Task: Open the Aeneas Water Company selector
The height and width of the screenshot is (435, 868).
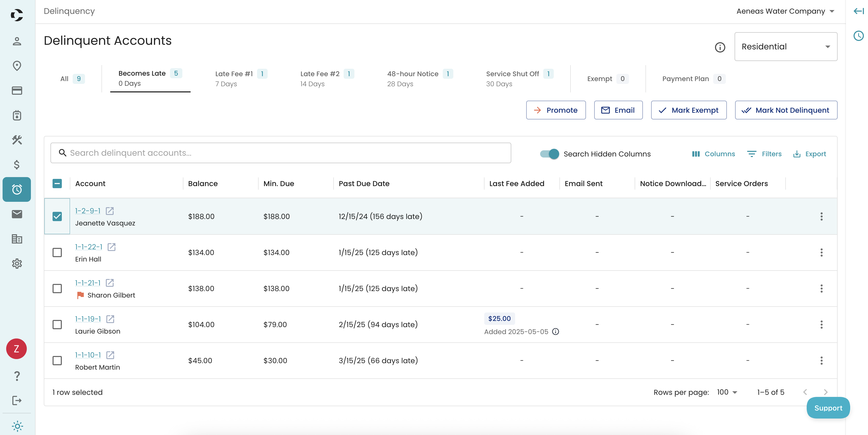Action: (x=785, y=11)
